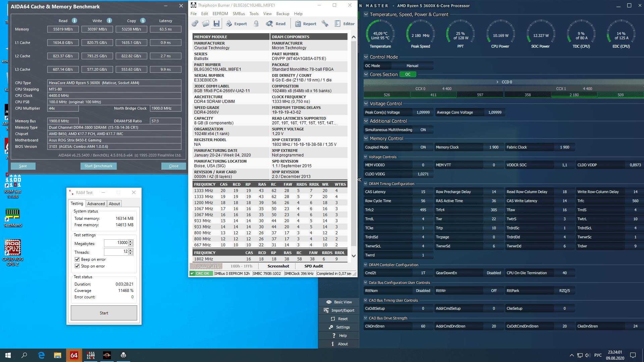This screenshot has height=362, width=644.
Task: Open the EEPROM menu
Action: click(x=220, y=14)
